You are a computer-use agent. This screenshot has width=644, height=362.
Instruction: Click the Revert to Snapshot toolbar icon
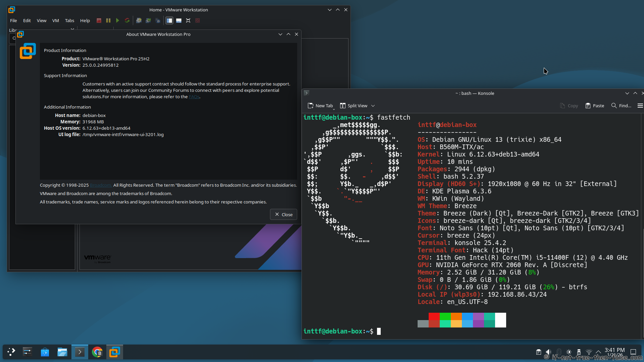148,20
